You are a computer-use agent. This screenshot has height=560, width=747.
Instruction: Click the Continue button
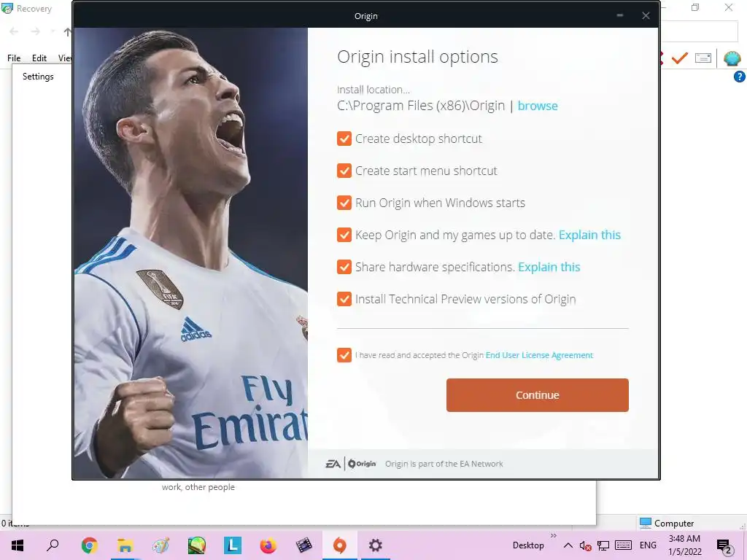pyautogui.click(x=538, y=395)
